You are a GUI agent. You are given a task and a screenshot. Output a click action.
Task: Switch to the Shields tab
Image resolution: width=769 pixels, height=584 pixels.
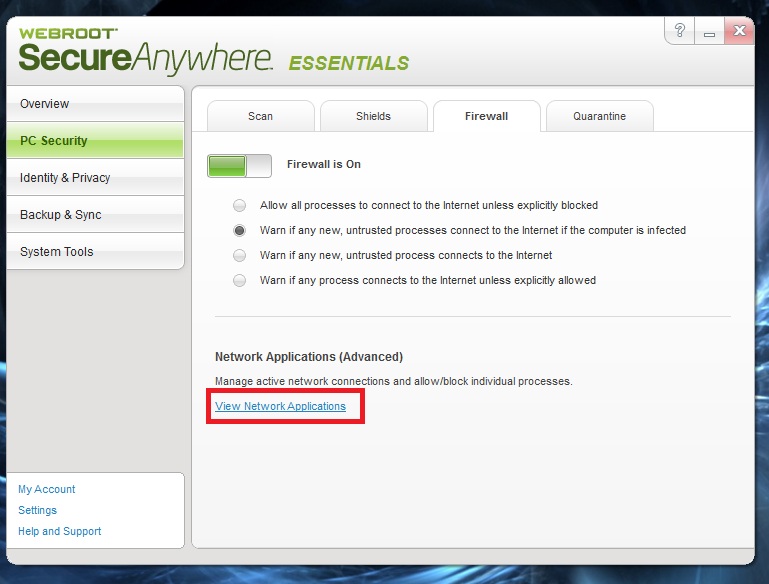tap(373, 116)
